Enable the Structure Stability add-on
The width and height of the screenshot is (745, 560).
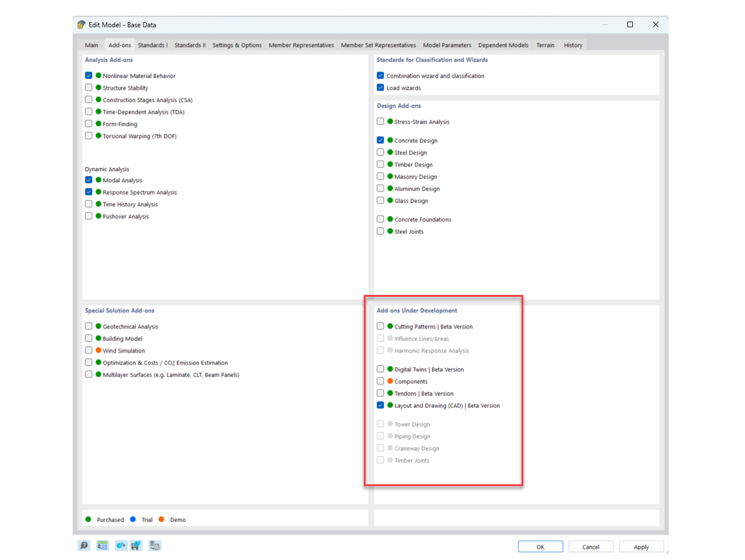click(x=88, y=88)
